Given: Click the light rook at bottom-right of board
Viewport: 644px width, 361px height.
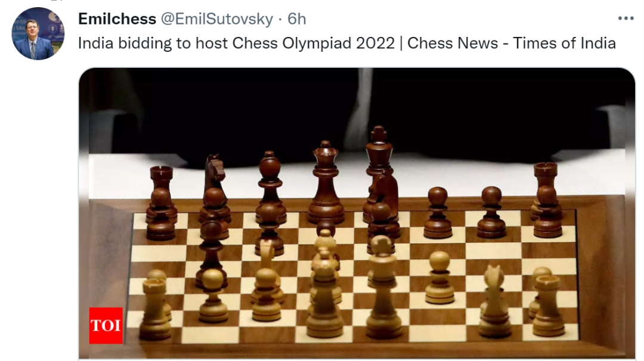Looking at the screenshot, I should [x=549, y=306].
